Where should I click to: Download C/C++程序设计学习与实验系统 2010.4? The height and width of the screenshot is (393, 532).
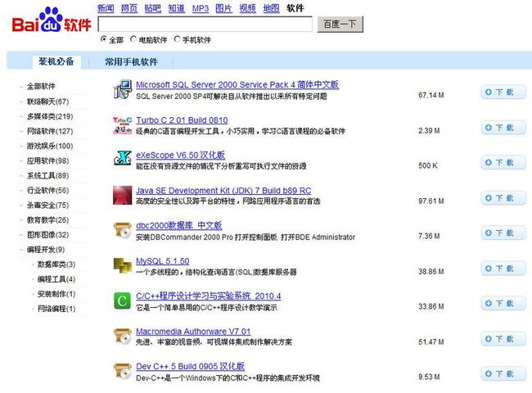click(503, 304)
